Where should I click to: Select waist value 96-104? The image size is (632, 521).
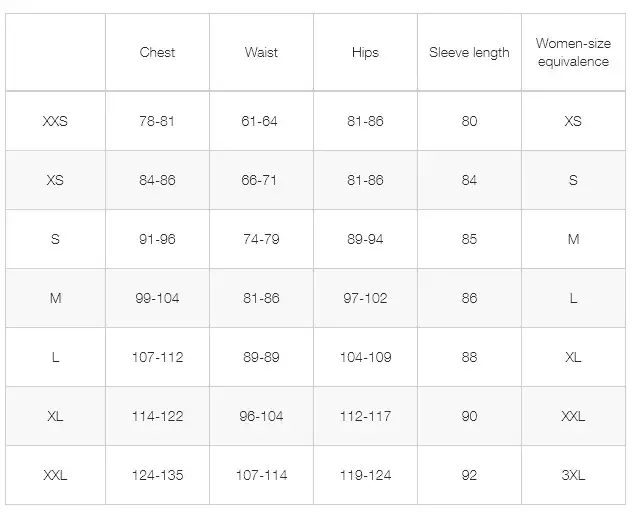[261, 416]
